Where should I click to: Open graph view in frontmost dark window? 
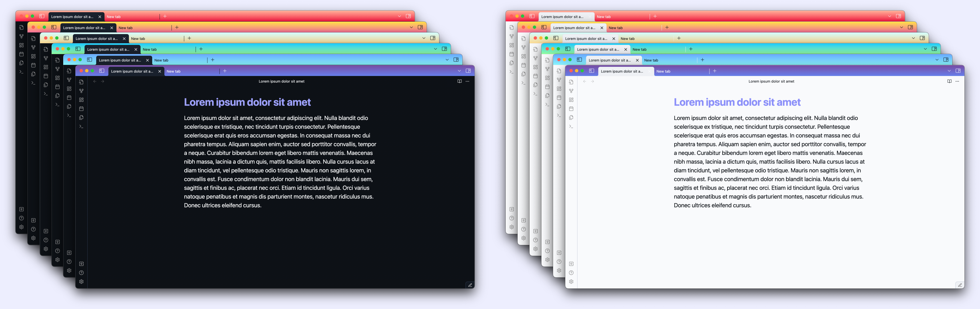click(x=82, y=91)
